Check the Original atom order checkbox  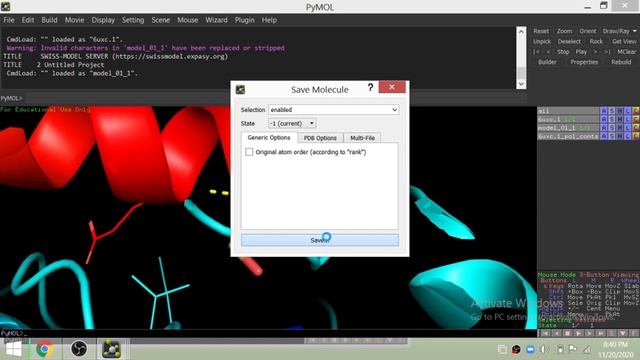pos(249,152)
